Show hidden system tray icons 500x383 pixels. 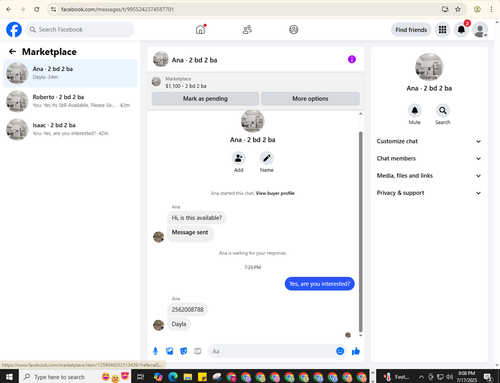tap(421, 377)
